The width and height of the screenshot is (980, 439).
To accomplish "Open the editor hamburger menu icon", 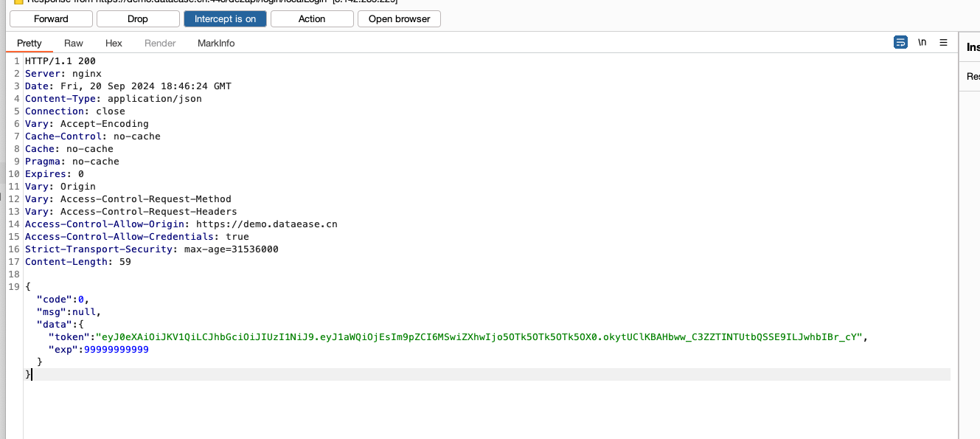I will 943,43.
